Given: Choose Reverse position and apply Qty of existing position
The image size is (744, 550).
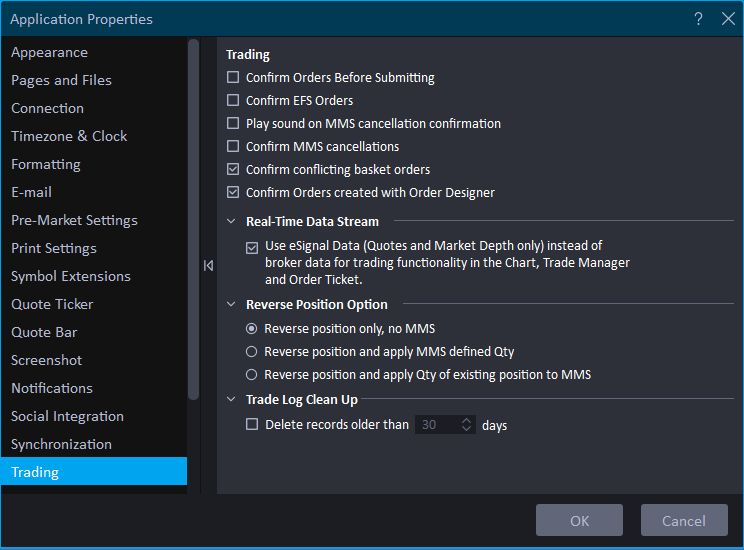Looking at the screenshot, I should click(x=252, y=374).
